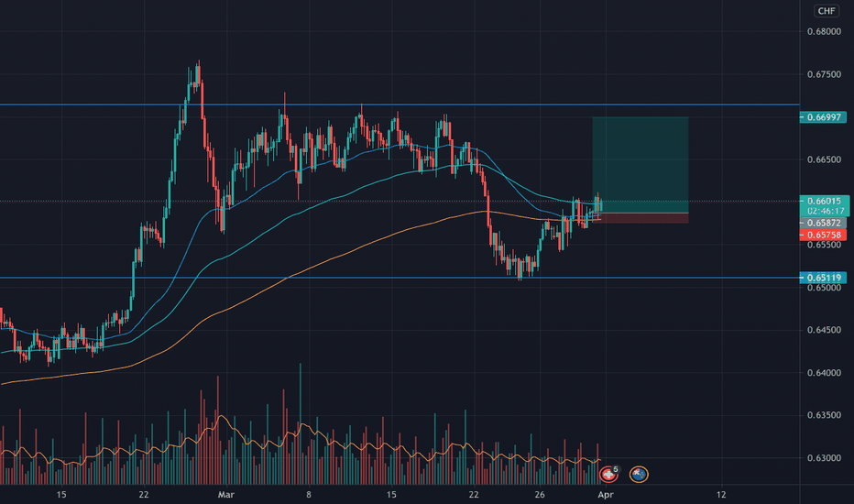Select the 0.66997 take-profit price label
The width and height of the screenshot is (854, 504).
823,117
